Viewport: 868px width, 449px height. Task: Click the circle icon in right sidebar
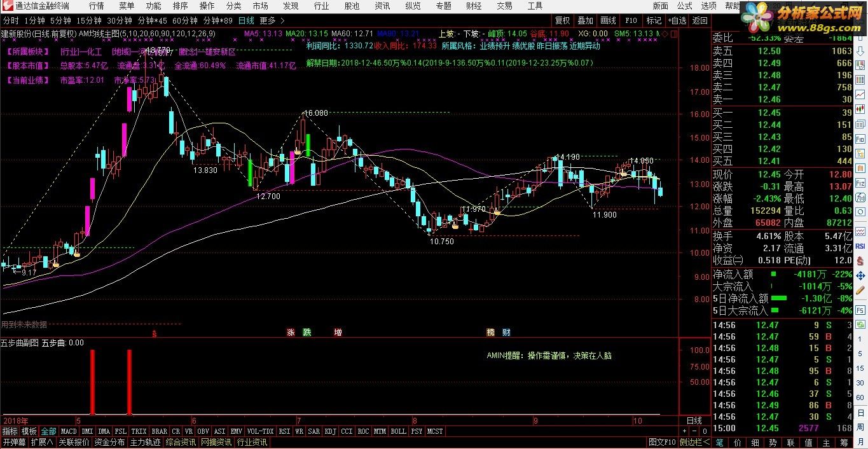pyautogui.click(x=860, y=212)
